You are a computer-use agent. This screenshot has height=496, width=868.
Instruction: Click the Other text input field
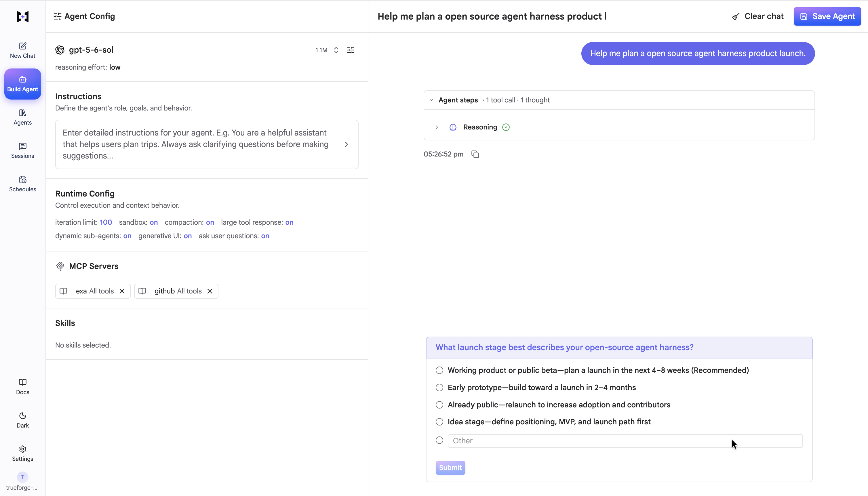click(625, 441)
